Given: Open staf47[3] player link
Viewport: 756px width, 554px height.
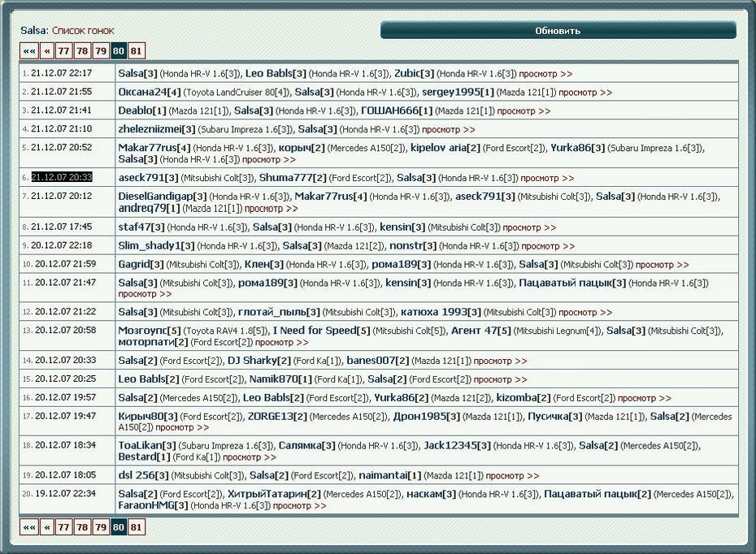Looking at the screenshot, I should pyautogui.click(x=141, y=227).
